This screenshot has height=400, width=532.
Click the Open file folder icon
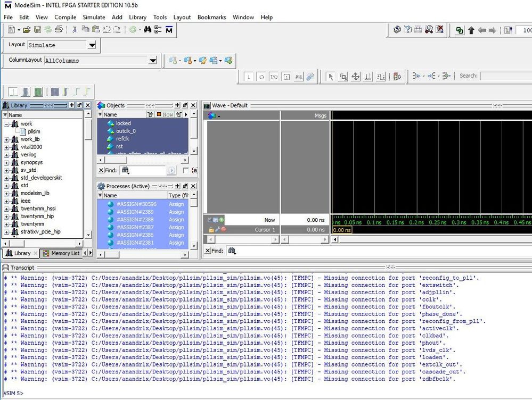pos(27,30)
